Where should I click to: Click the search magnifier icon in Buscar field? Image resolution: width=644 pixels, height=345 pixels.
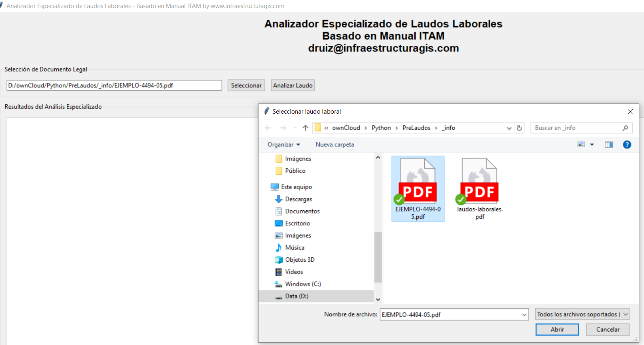point(625,128)
